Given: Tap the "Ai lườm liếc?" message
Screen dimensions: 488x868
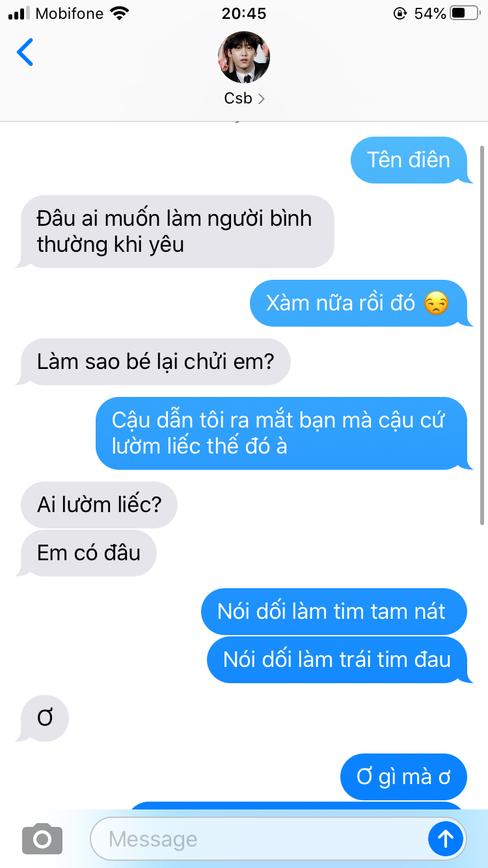Looking at the screenshot, I should tap(99, 505).
